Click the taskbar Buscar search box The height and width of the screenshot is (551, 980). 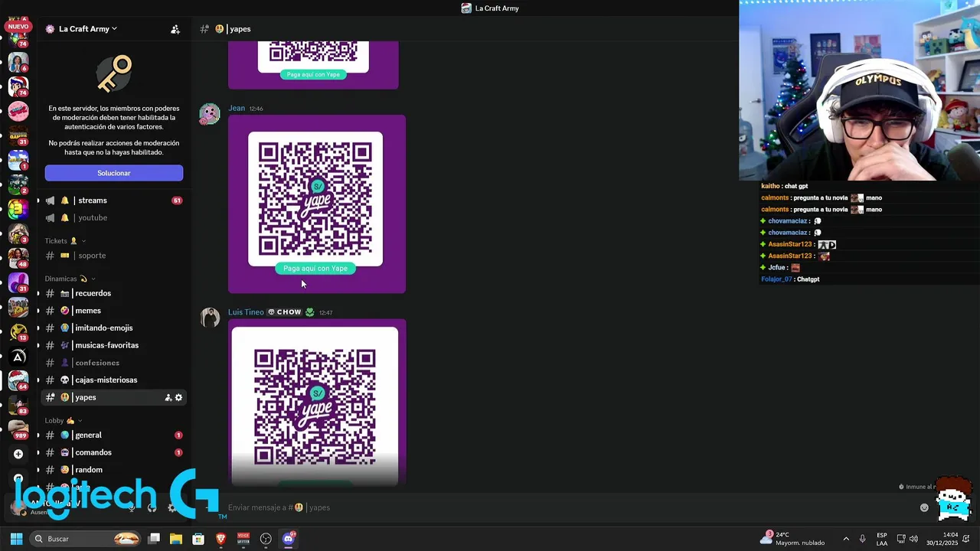pos(86,539)
